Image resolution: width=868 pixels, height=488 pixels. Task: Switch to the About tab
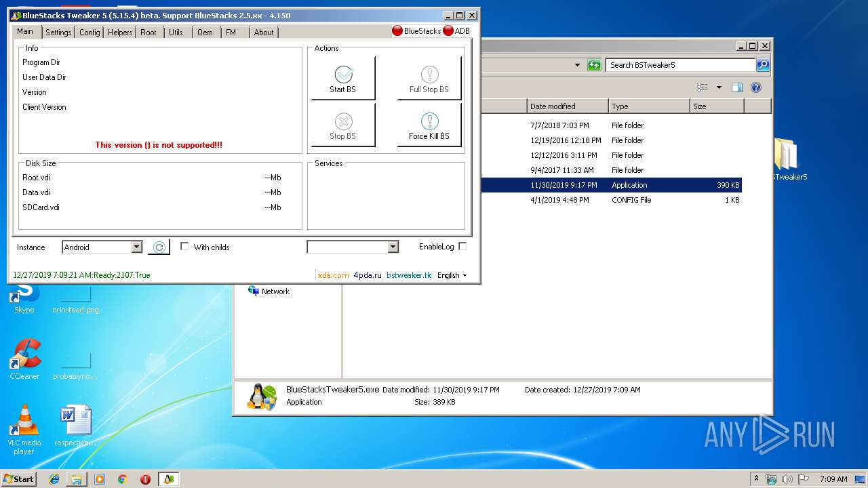[264, 32]
